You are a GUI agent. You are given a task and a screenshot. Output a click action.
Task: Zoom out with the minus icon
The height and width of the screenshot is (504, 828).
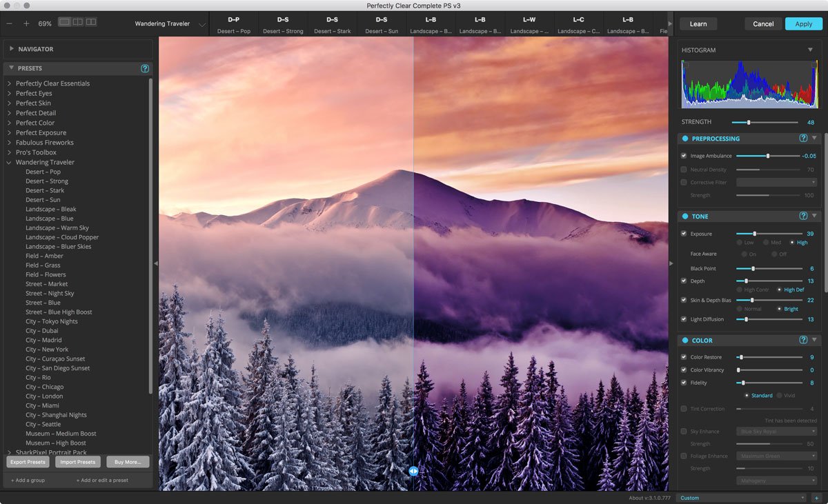pyautogui.click(x=10, y=23)
